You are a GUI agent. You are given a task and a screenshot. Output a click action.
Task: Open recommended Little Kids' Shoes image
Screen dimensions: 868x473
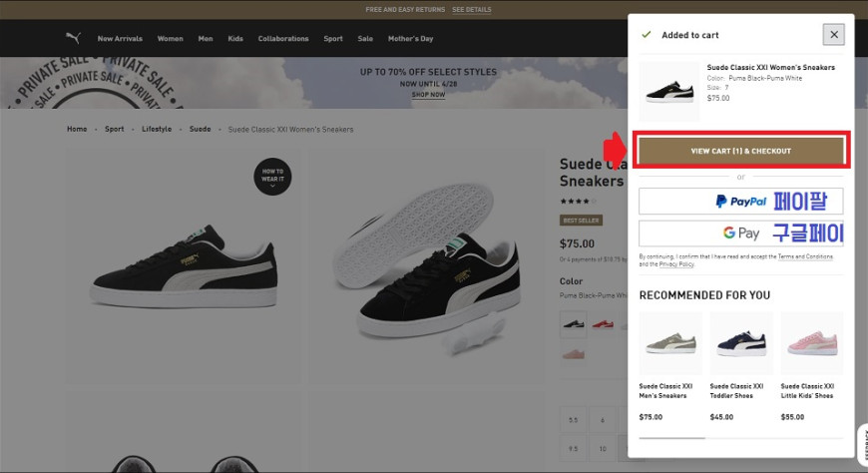(812, 343)
